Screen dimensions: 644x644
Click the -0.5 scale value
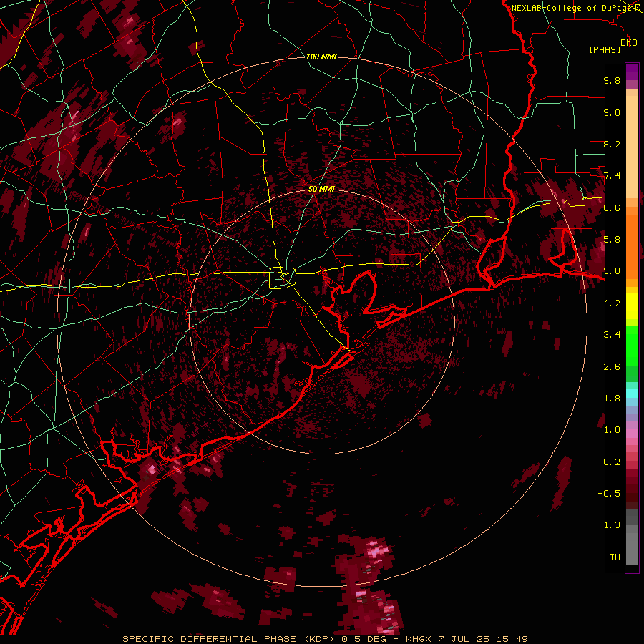click(x=609, y=494)
